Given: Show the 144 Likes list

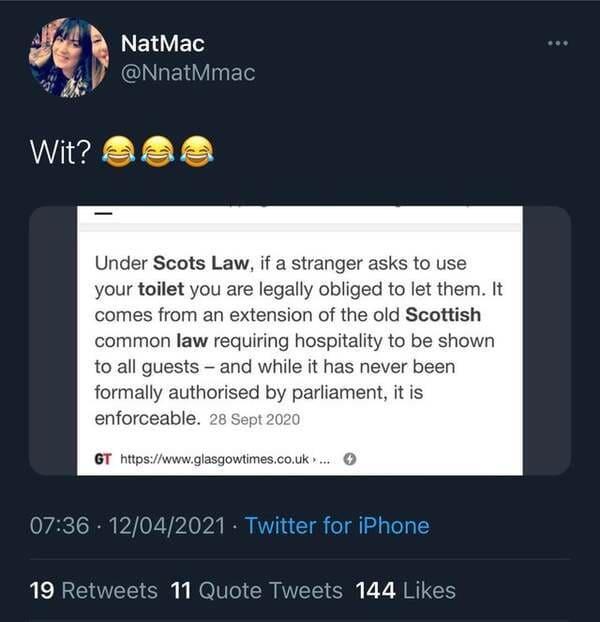Looking at the screenshot, I should click(405, 591).
